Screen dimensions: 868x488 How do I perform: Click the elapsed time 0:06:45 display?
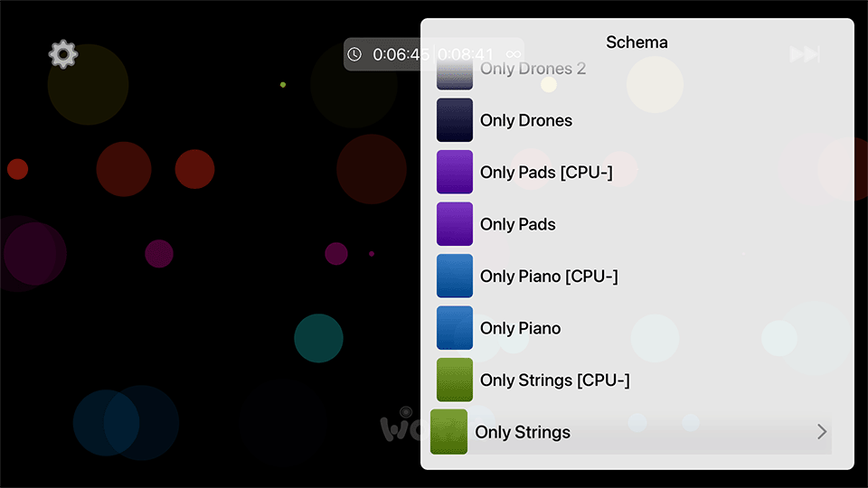(x=401, y=54)
